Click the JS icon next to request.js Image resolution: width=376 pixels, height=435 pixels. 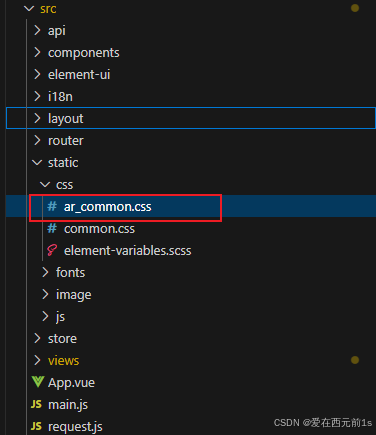[36, 426]
